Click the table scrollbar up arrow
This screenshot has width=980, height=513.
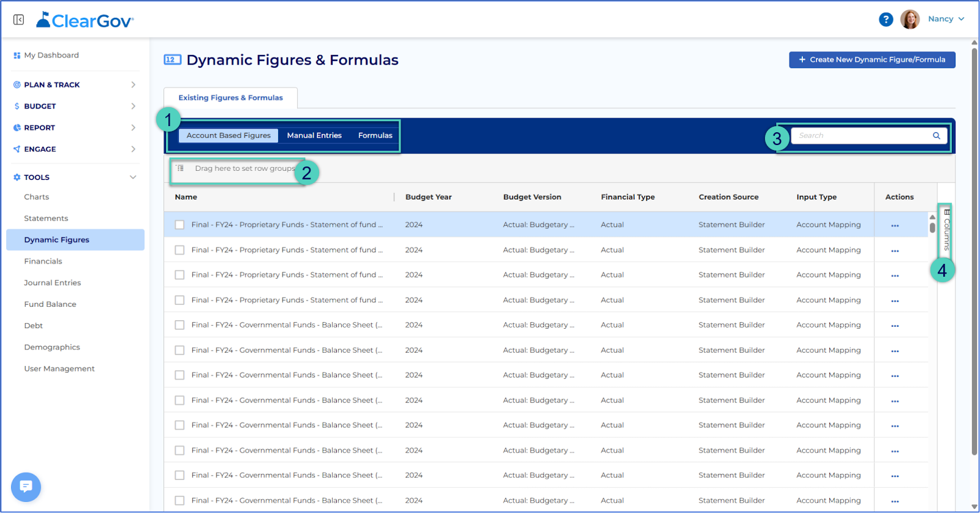[932, 217]
